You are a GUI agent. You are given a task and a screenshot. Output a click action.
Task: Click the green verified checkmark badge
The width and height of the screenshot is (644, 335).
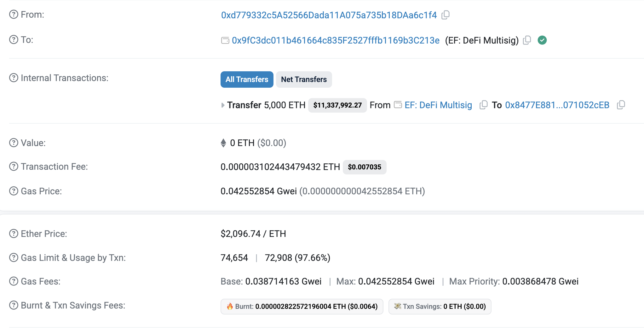click(542, 40)
